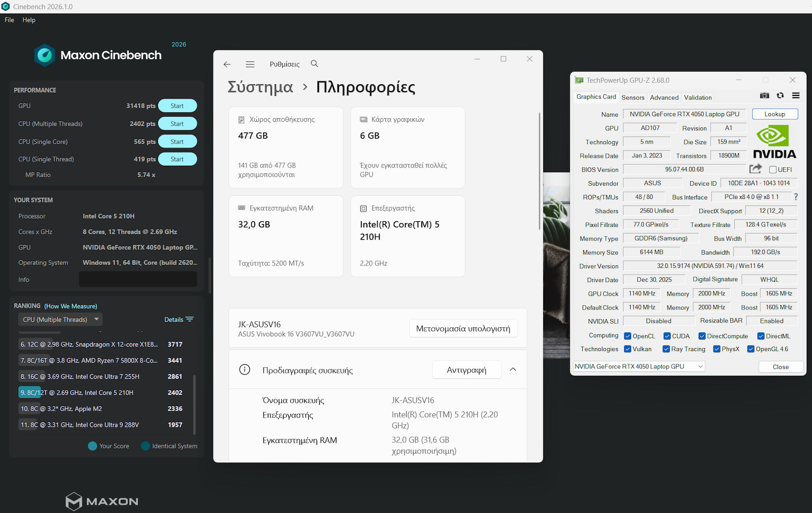This screenshot has width=812, height=513.
Task: Click the BIOS share/save arrow icon
Action: coord(756,168)
